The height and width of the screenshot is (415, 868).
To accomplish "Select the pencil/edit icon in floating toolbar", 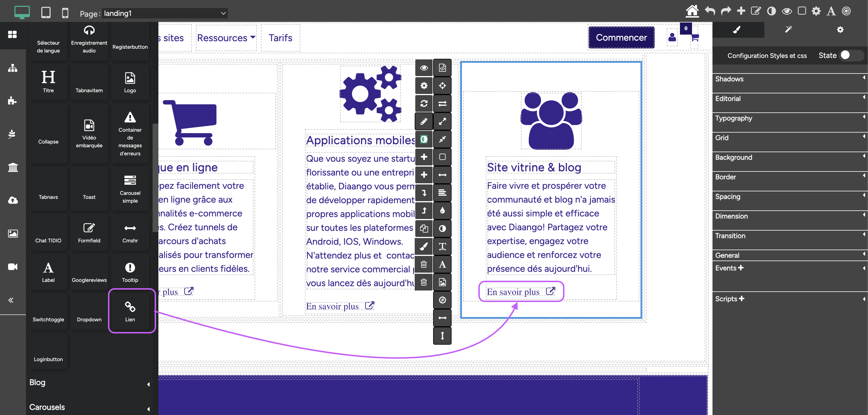I will tap(424, 121).
